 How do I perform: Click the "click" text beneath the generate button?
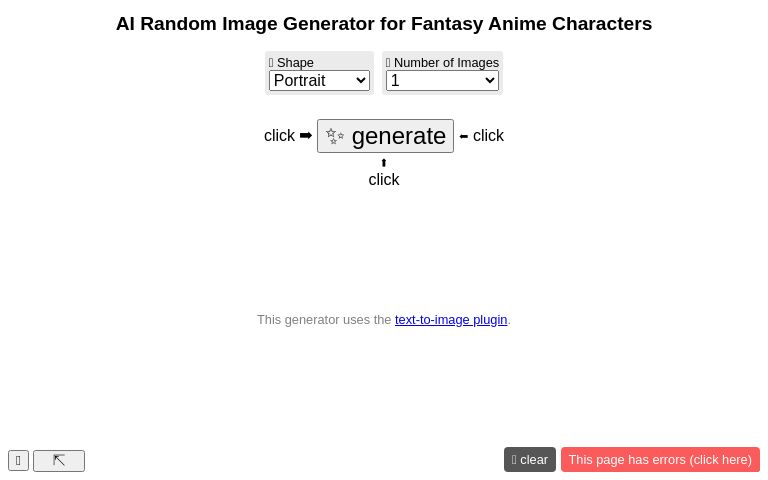point(384,180)
